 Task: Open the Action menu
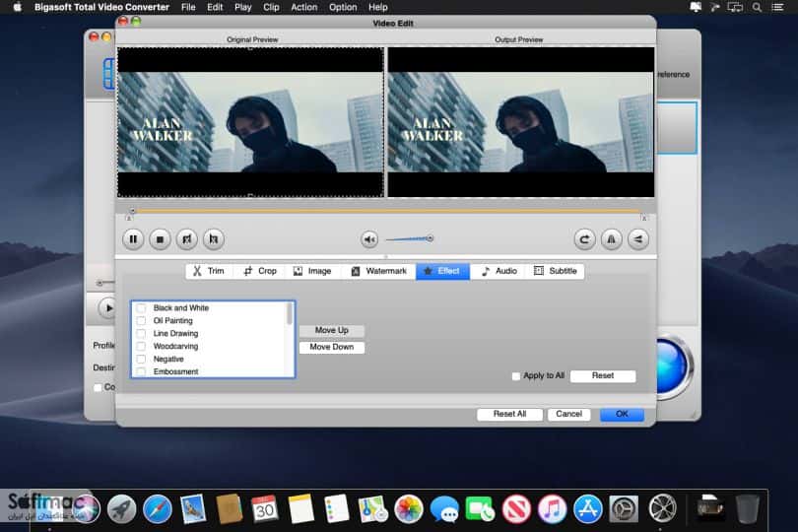[303, 7]
